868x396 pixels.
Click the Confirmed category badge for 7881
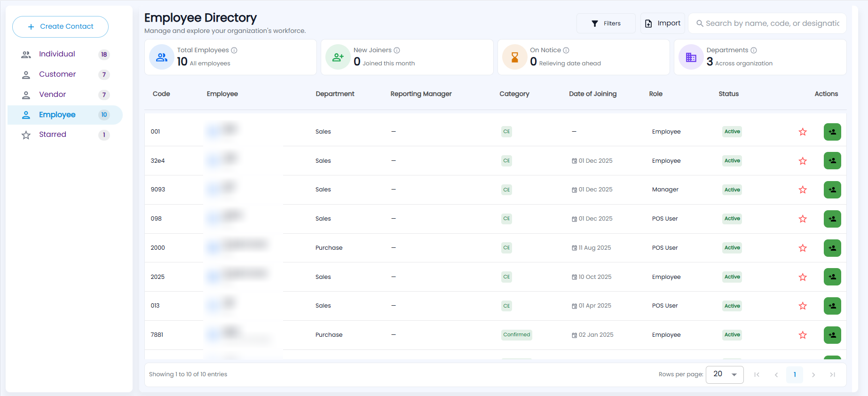pos(517,335)
